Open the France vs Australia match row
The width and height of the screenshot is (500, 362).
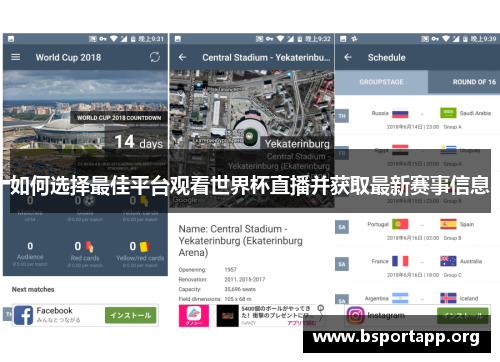417,266
